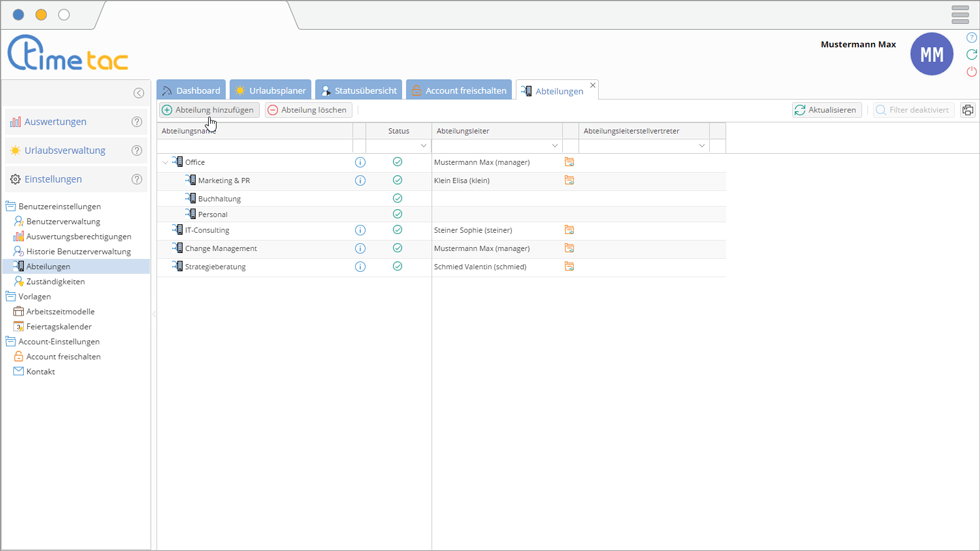Click the red power logout icon

(x=971, y=72)
